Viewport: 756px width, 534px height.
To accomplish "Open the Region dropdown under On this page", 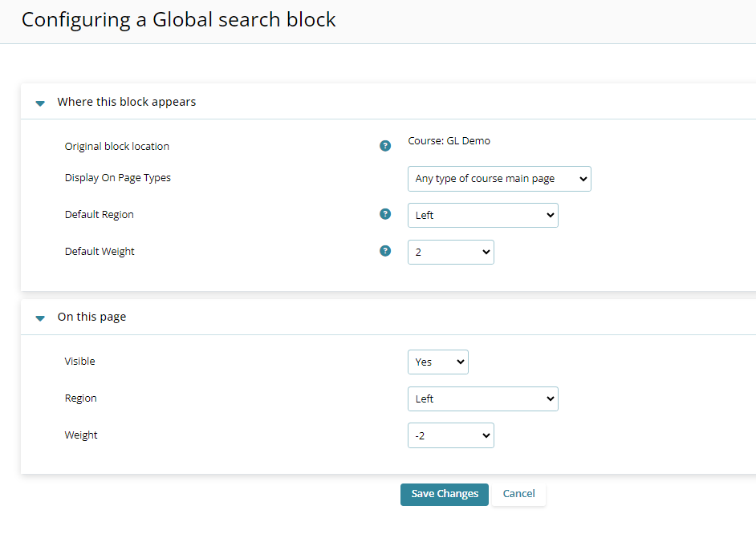I will point(482,398).
